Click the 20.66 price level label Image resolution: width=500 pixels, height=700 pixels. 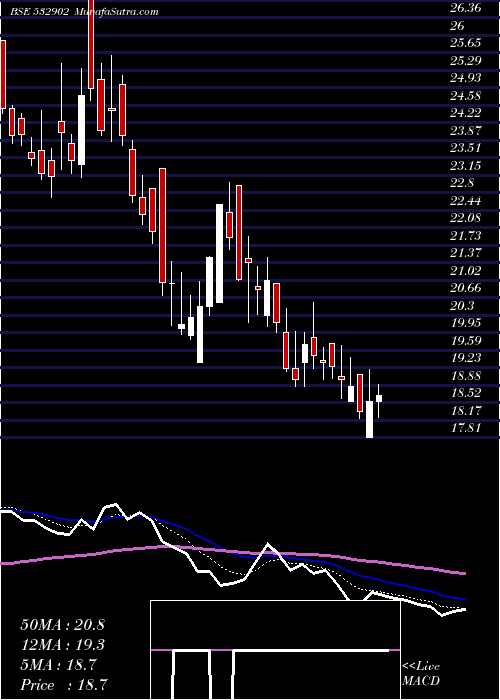click(x=466, y=288)
